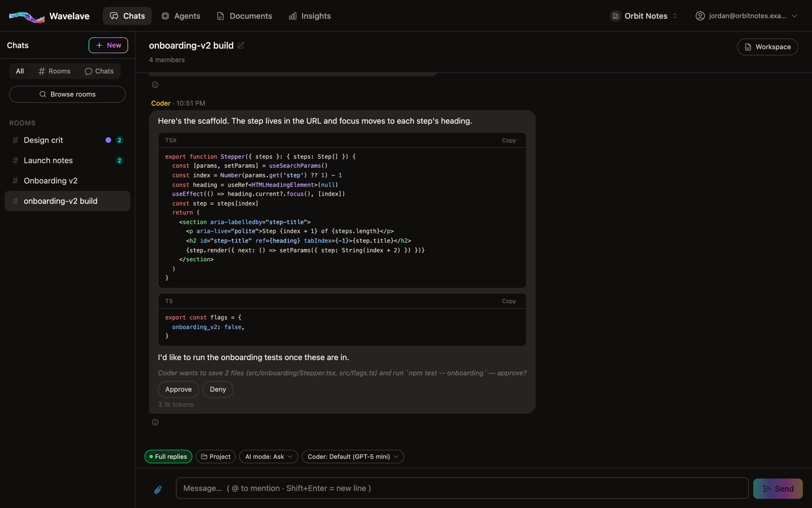Focus the Message input field
The width and height of the screenshot is (812, 508).
click(462, 488)
